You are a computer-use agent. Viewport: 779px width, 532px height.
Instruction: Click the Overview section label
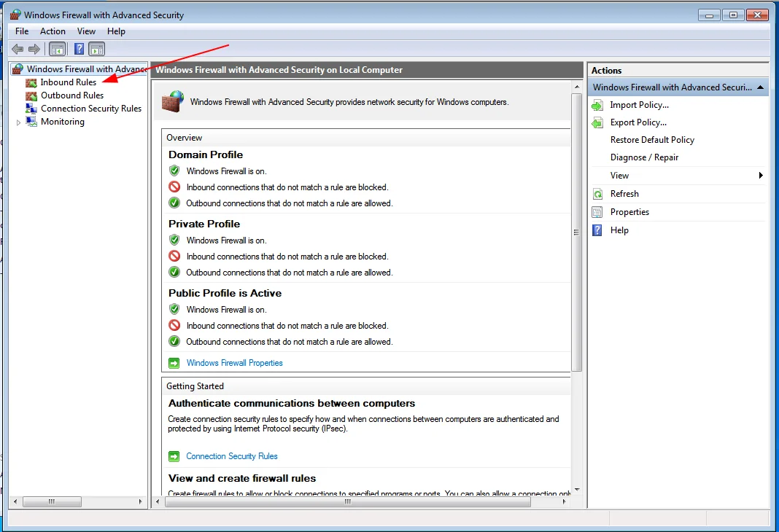(185, 138)
